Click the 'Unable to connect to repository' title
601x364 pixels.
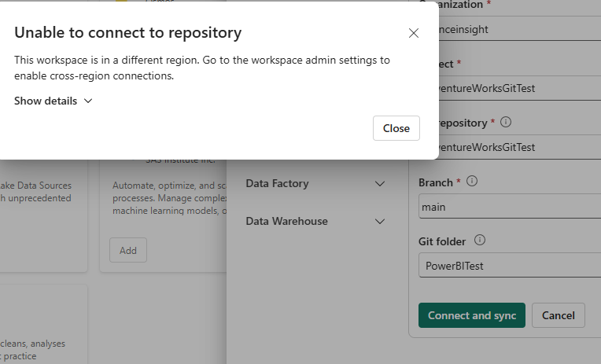click(128, 32)
